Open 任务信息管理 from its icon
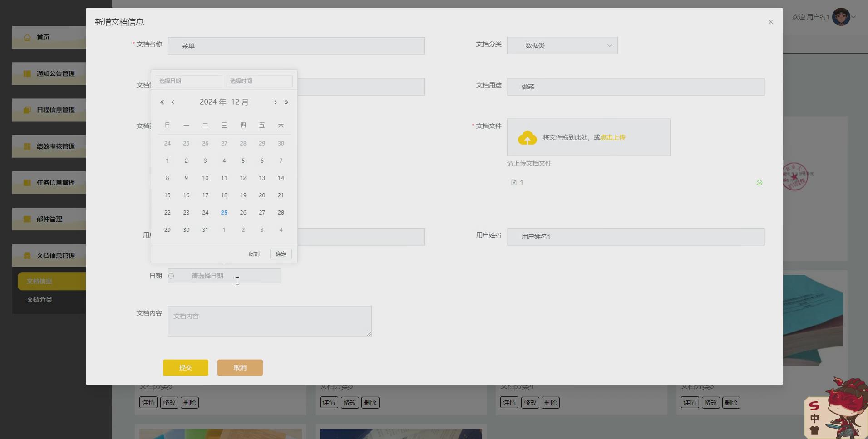Image resolution: width=868 pixels, height=439 pixels. click(27, 183)
